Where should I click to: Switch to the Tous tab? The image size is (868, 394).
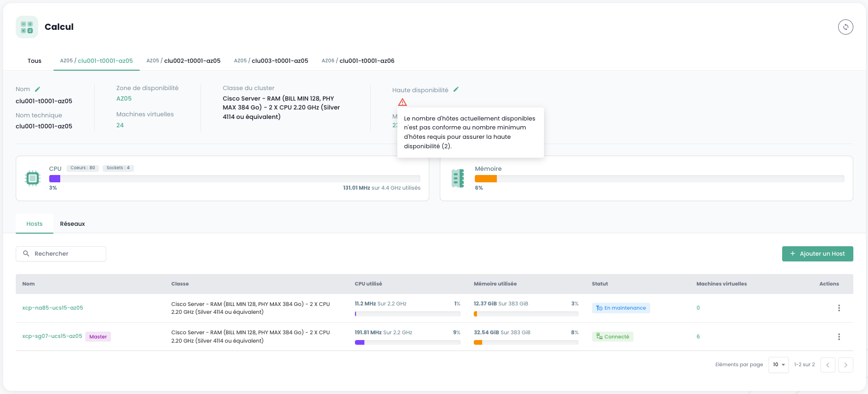(x=35, y=61)
